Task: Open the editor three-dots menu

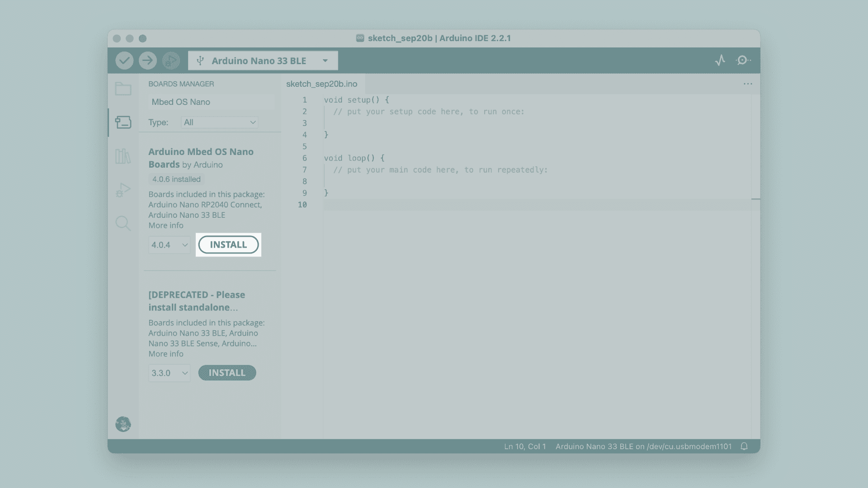Action: point(748,84)
